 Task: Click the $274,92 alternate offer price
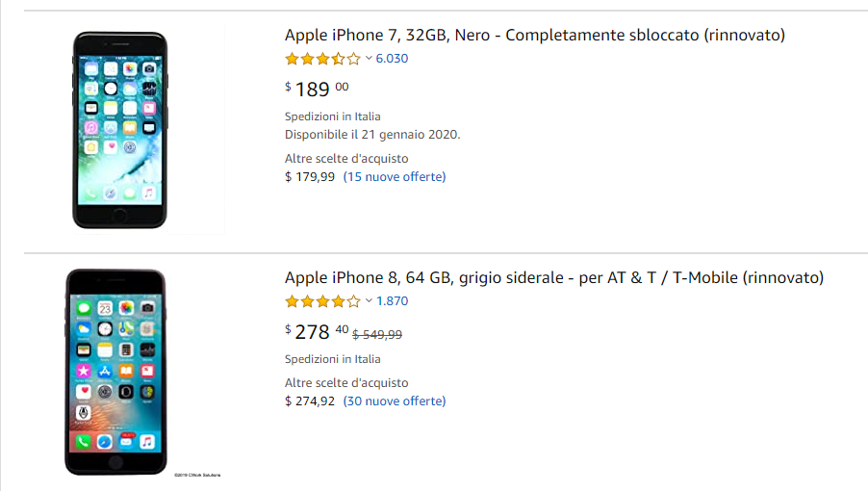coord(310,401)
